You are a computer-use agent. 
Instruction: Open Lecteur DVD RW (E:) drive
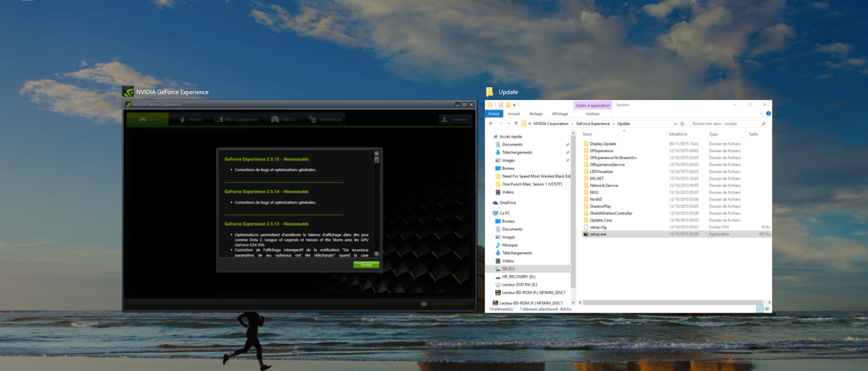click(x=516, y=285)
